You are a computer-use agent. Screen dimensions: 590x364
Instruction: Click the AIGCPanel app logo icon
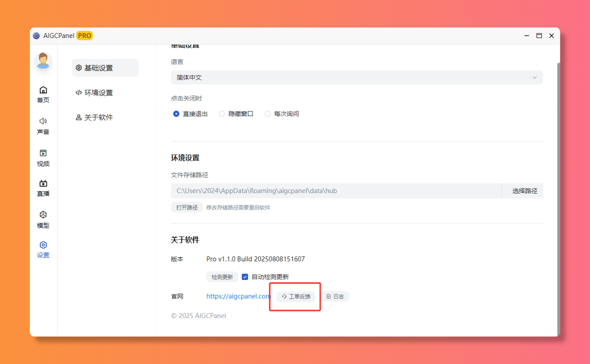(37, 36)
